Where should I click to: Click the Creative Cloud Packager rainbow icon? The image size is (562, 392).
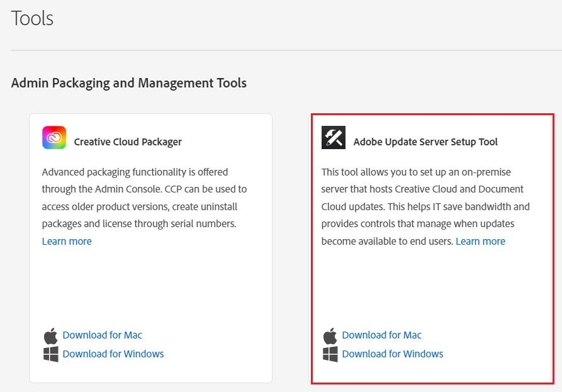tap(54, 138)
